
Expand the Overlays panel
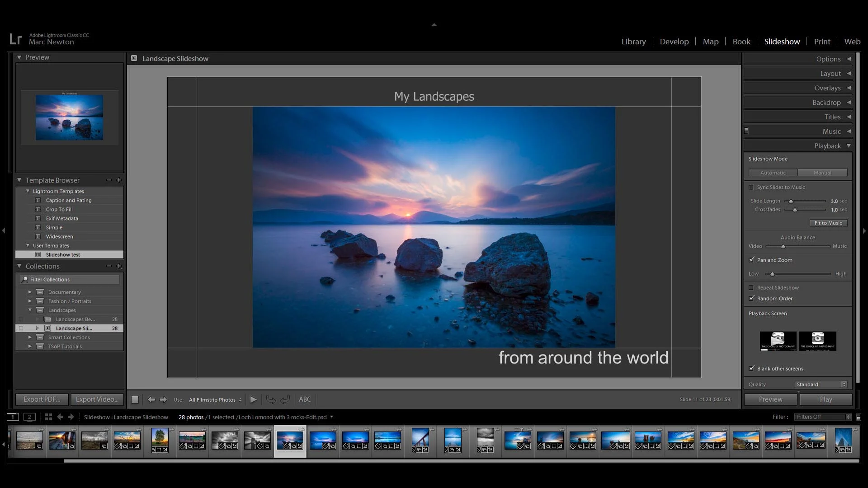point(827,88)
